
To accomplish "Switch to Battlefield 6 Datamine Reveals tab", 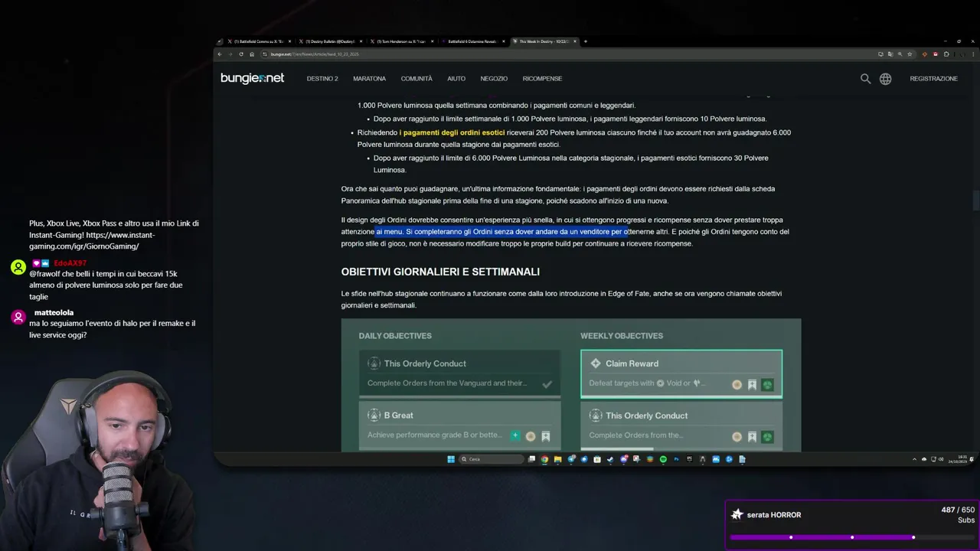I will tap(471, 41).
